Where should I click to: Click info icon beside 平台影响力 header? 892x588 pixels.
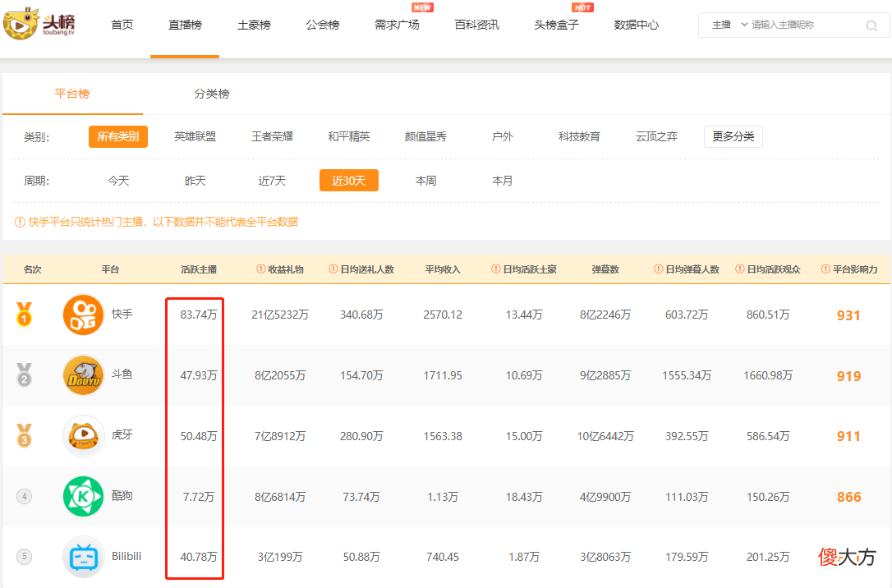[x=826, y=269]
